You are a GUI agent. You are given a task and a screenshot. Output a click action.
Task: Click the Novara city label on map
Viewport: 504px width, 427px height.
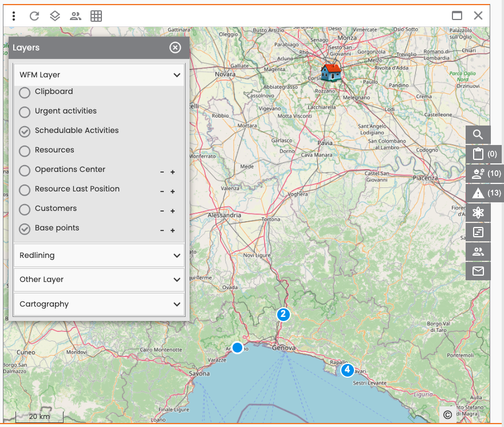pos(225,75)
